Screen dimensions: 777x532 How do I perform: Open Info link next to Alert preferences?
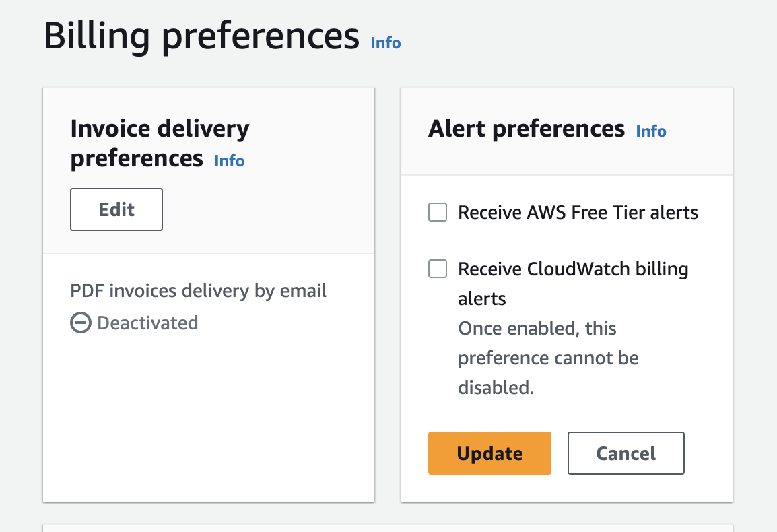click(x=651, y=131)
